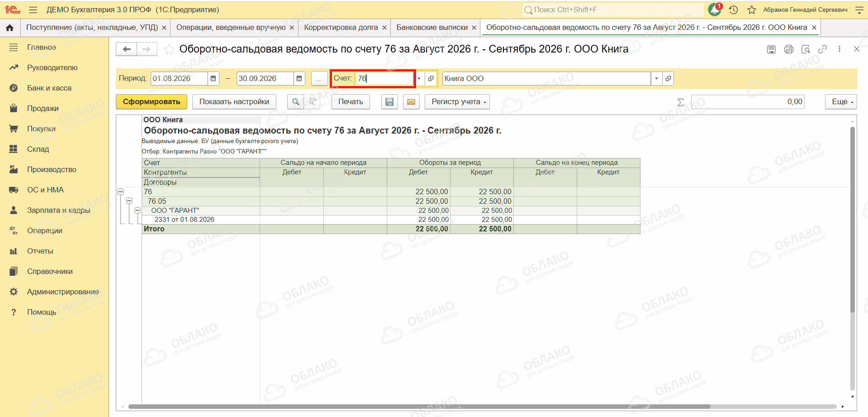Screen dimensions: 868x417
Task: Open the Регистр учета dropdown
Action: [x=457, y=102]
